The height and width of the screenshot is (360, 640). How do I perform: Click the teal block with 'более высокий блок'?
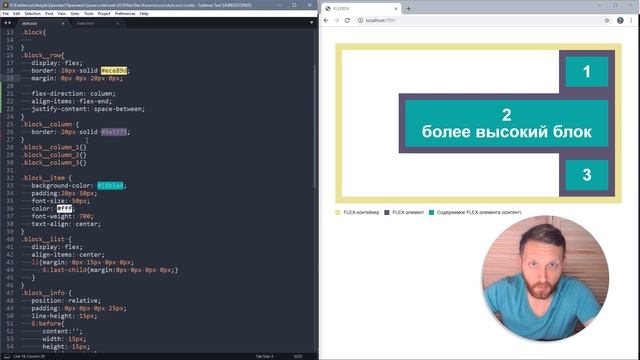pyautogui.click(x=507, y=123)
